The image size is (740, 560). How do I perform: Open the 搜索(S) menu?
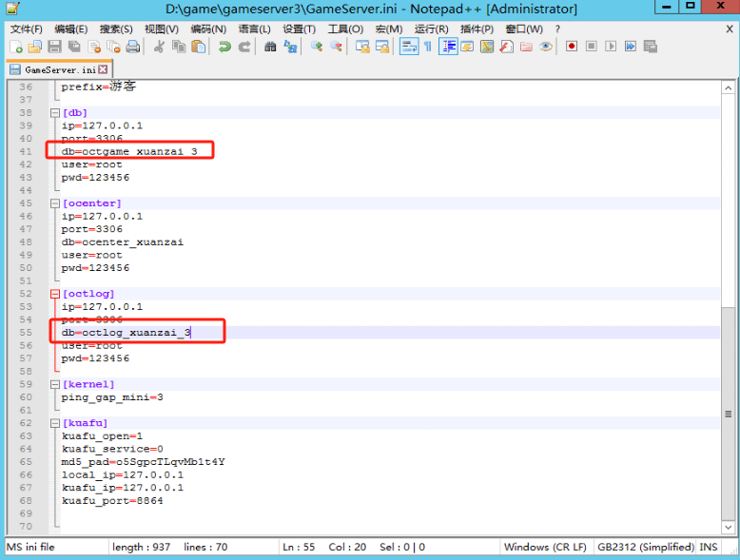click(116, 29)
